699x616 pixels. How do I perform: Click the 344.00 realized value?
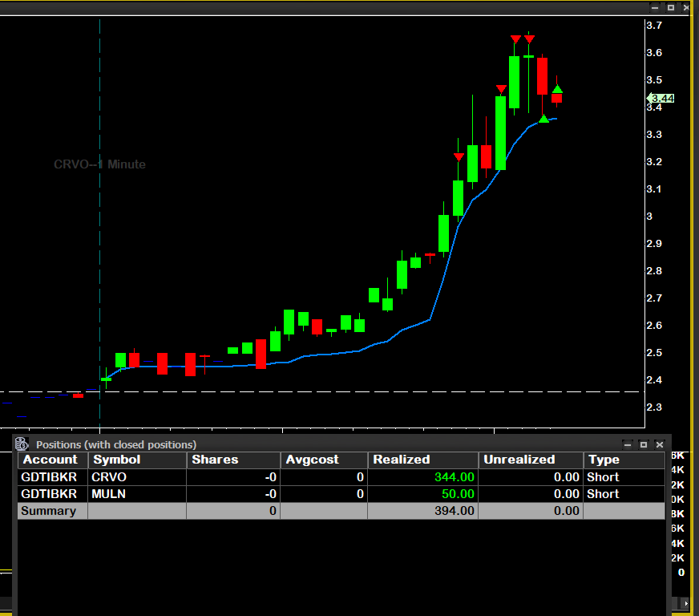tap(455, 477)
